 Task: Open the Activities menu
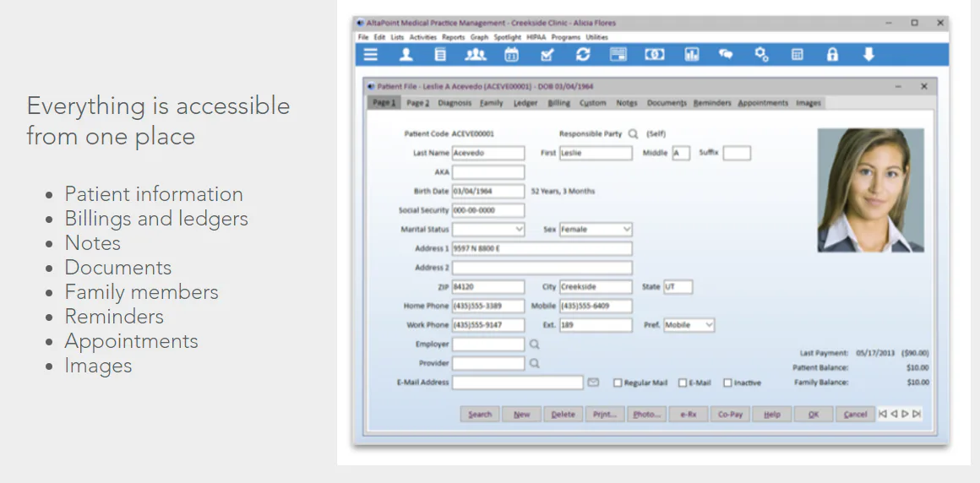coord(423,37)
